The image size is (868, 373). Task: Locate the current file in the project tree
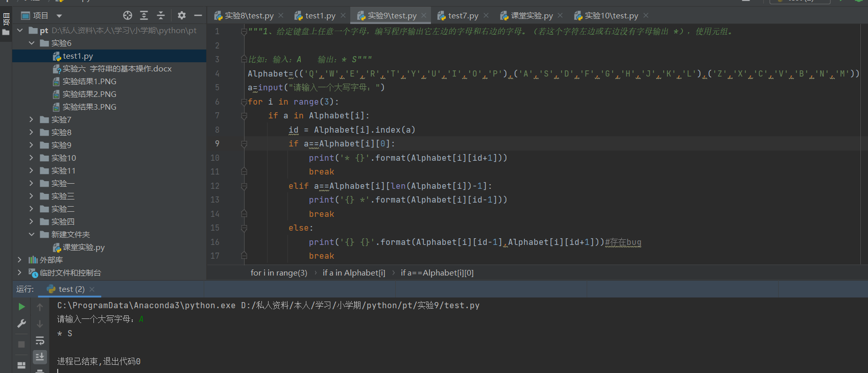tap(128, 15)
